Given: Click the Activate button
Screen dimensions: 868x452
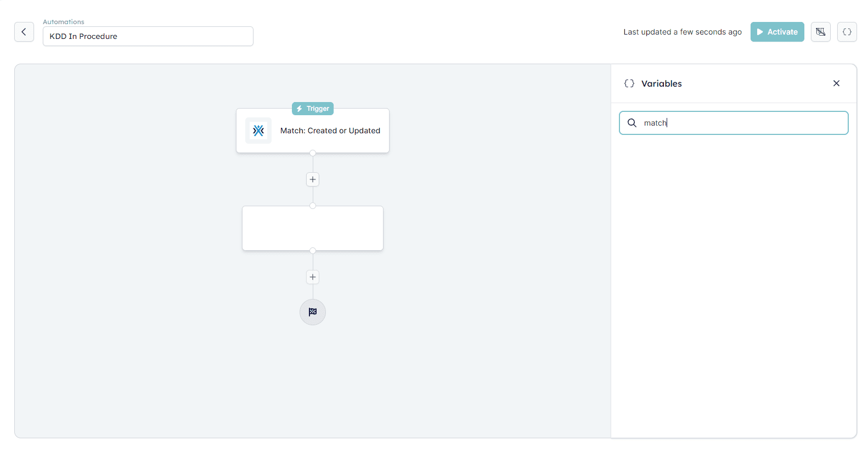Looking at the screenshot, I should [x=777, y=32].
